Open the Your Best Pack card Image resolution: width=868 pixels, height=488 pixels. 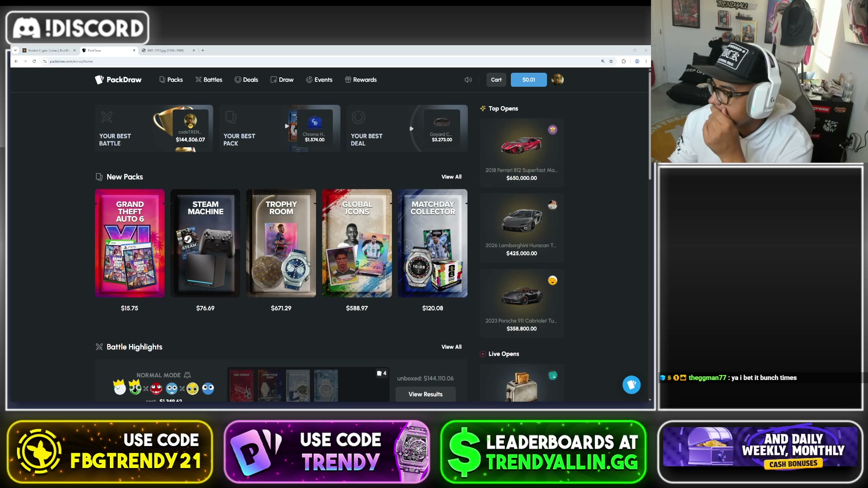tap(280, 128)
